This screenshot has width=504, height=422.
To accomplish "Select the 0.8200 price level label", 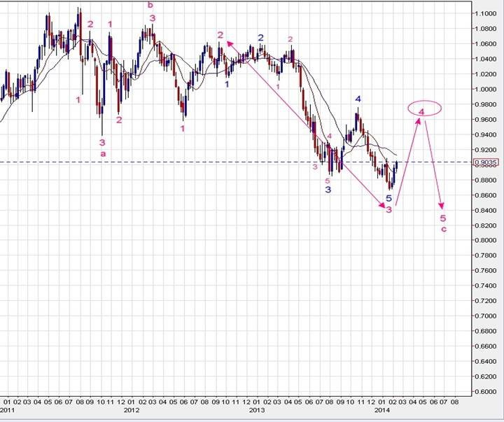I will click(x=486, y=225).
